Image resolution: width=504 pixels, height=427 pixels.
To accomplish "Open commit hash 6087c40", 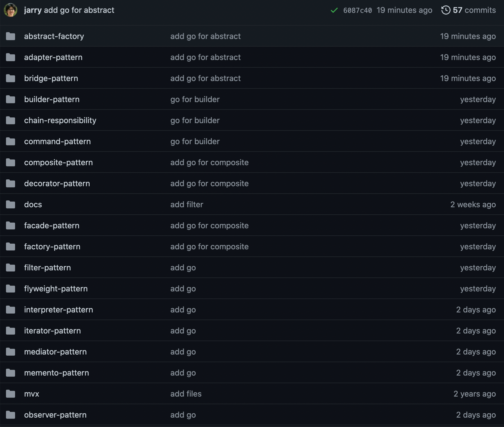I will click(x=357, y=11).
